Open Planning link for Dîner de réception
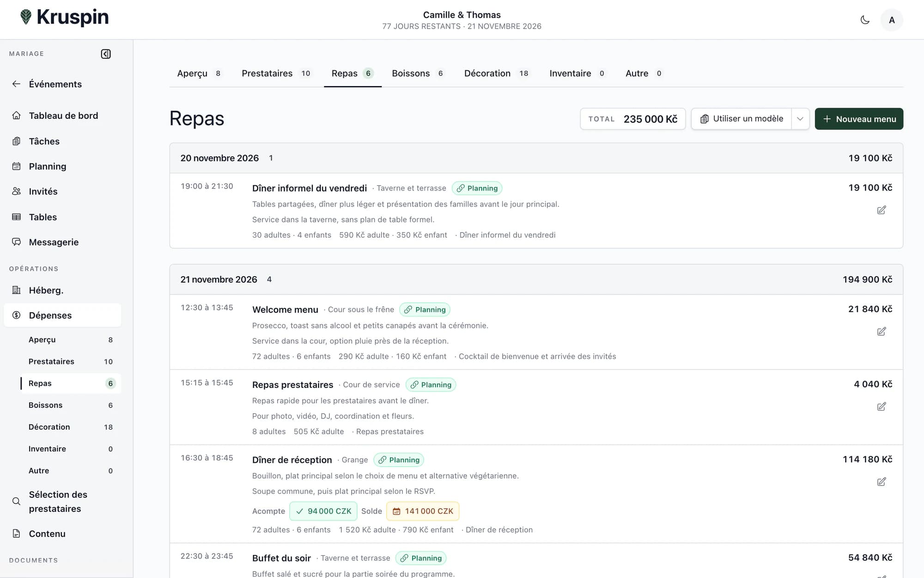 point(399,460)
